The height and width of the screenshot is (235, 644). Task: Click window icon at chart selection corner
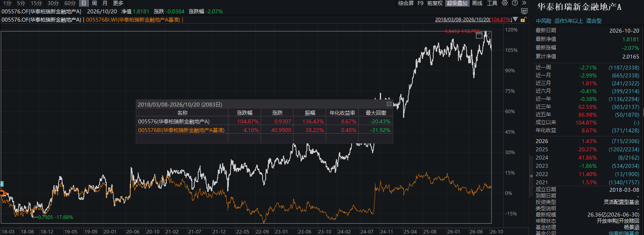(x=479, y=36)
